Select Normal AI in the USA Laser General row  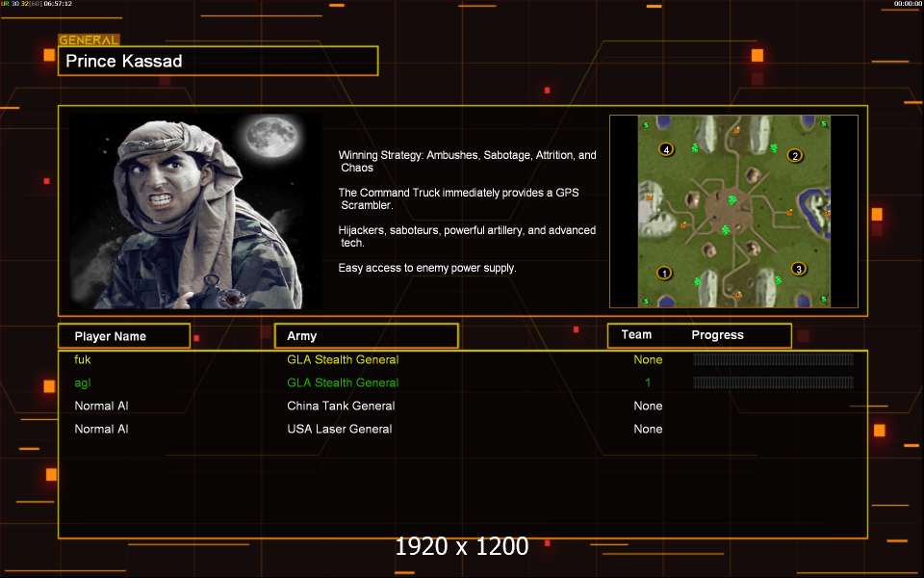[101, 429]
